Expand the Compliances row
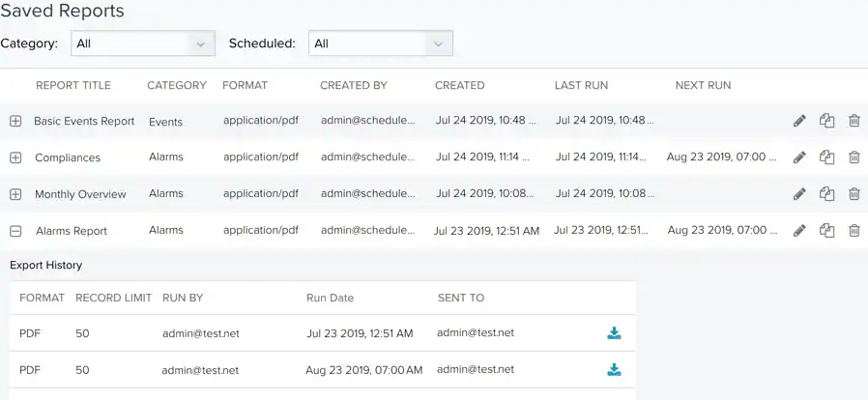The width and height of the screenshot is (868, 400). (15, 157)
